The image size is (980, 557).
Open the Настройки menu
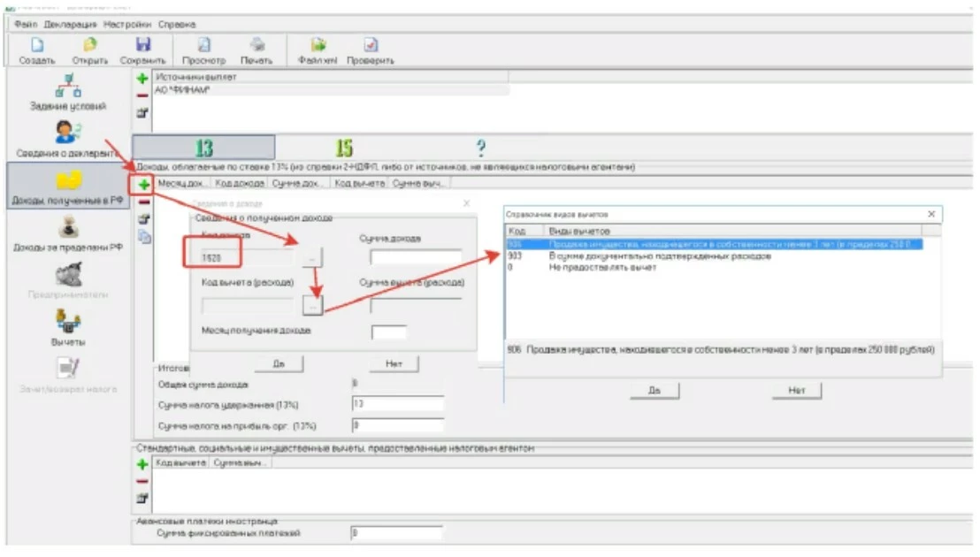128,24
